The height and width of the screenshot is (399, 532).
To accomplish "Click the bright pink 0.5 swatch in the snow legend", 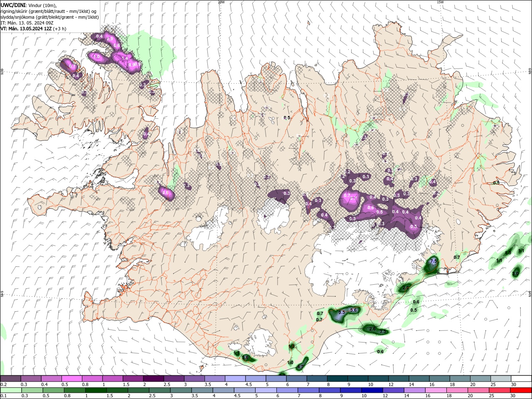I will tap(71, 379).
